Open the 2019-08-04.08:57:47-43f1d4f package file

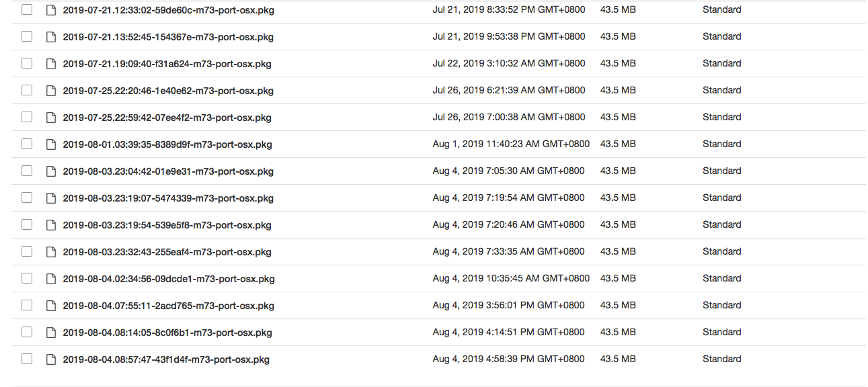pos(167,359)
